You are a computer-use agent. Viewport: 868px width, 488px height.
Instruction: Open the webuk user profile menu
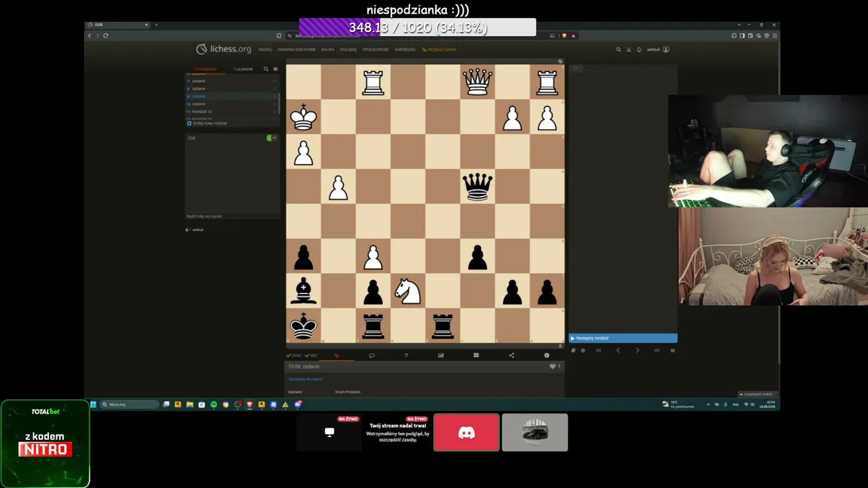(x=658, y=49)
